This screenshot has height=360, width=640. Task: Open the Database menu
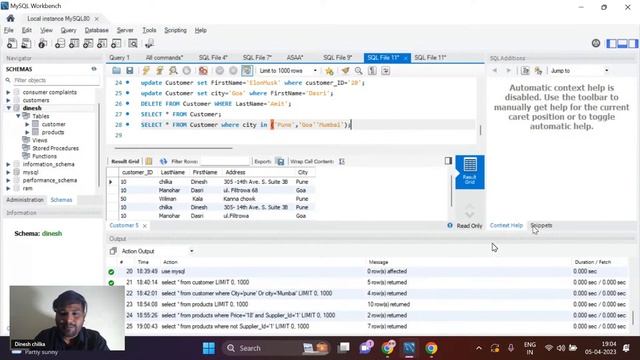pos(96,30)
